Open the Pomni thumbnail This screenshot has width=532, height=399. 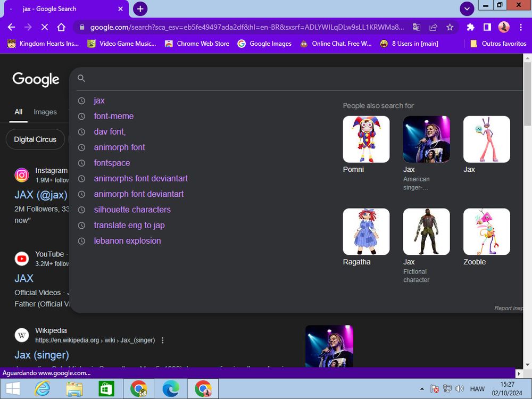(366, 139)
